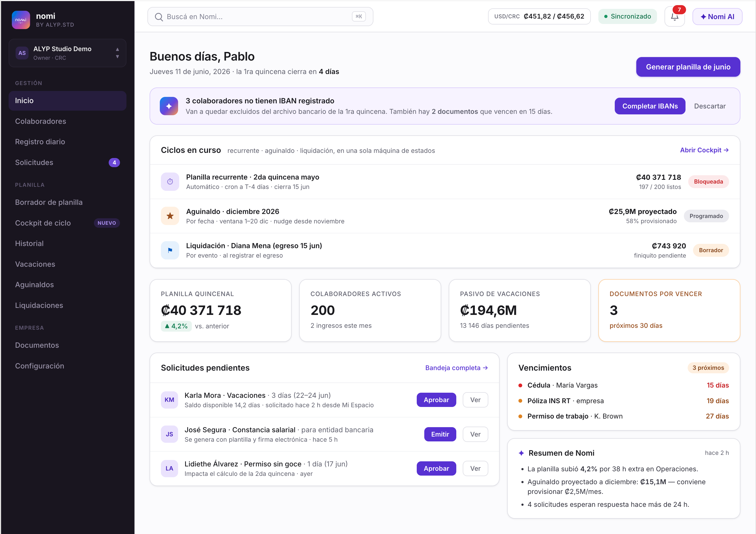This screenshot has height=534, width=756.
Task: Click the search magnifier icon
Action: (x=159, y=17)
